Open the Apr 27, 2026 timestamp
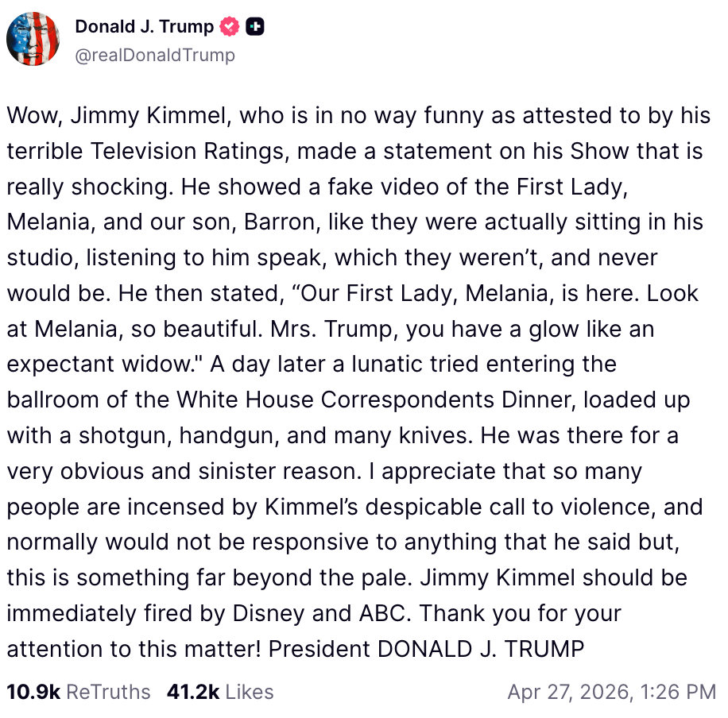Viewport: 728px width, 718px height. point(611,692)
